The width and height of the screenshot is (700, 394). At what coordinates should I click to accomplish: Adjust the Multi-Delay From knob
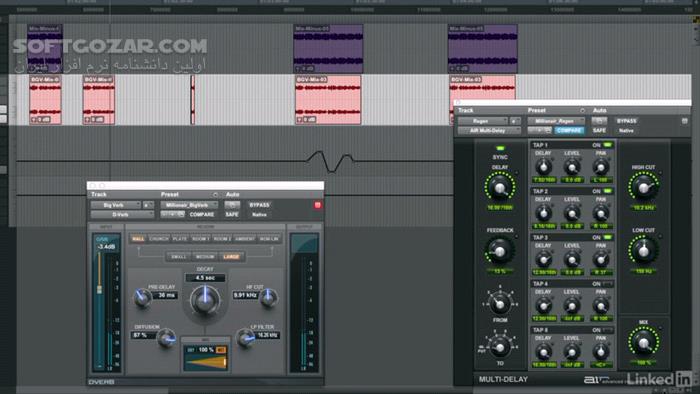500,304
